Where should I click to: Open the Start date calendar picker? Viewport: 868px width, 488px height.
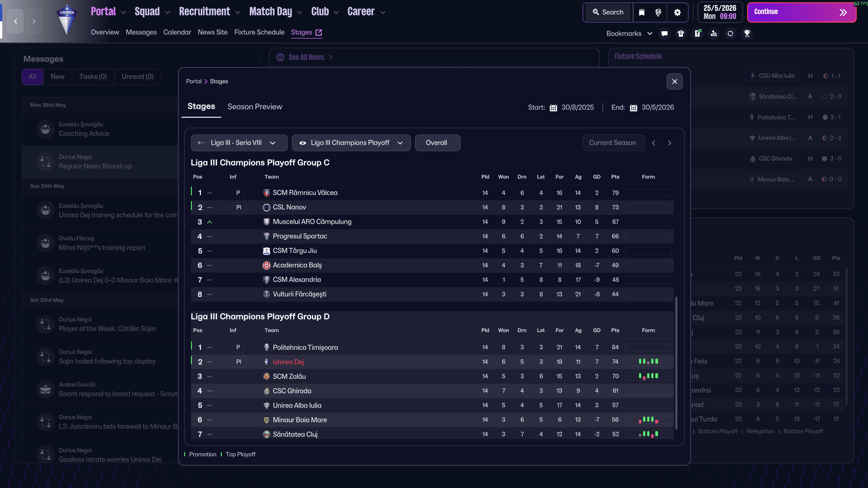(553, 108)
